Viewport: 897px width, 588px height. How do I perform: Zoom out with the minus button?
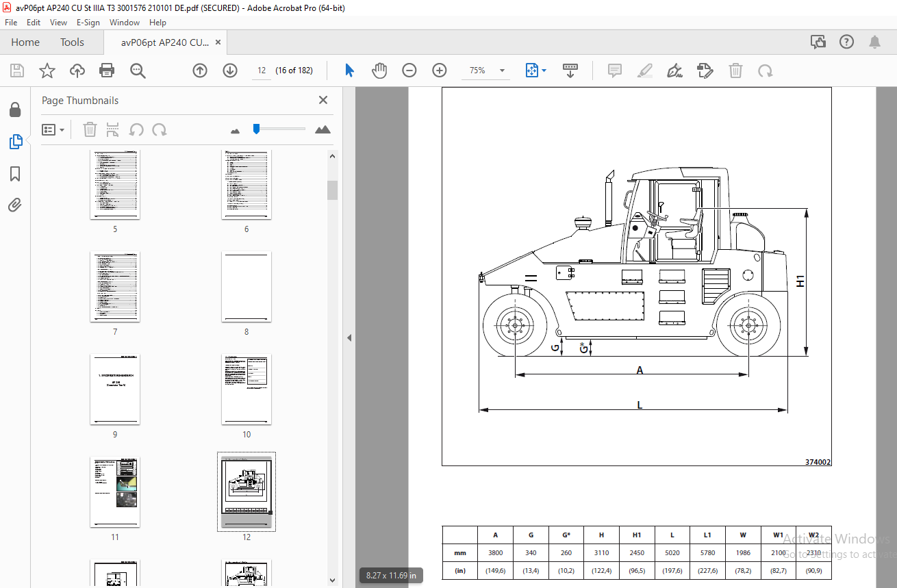click(409, 71)
